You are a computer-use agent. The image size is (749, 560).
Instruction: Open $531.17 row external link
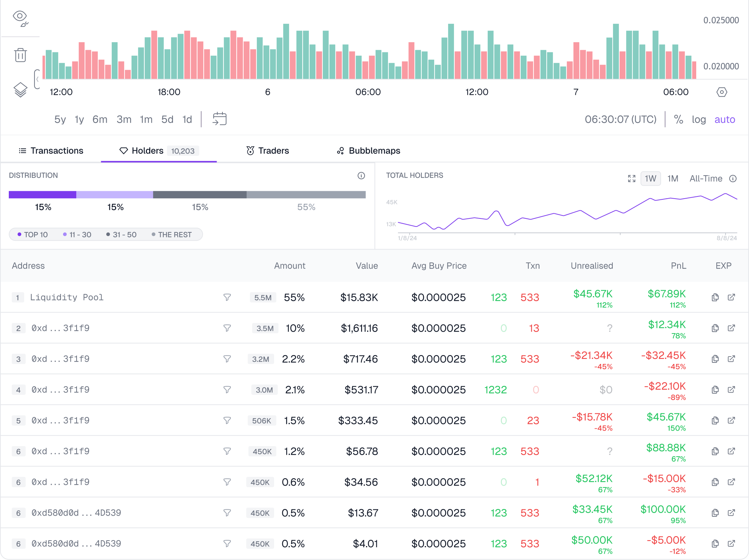[x=731, y=390]
